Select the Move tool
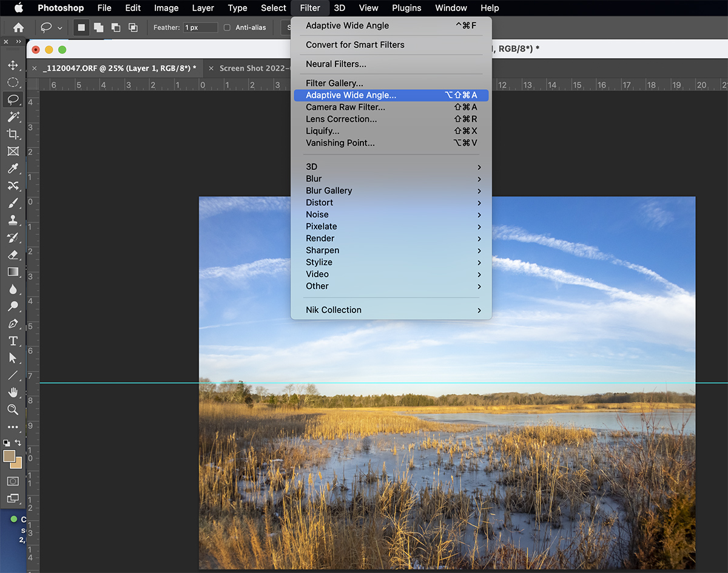728x573 pixels. tap(13, 65)
